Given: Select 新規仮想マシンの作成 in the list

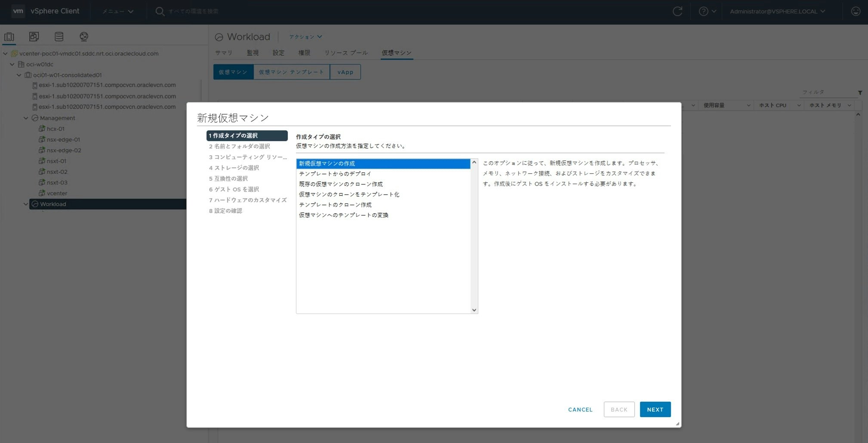Looking at the screenshot, I should 383,163.
